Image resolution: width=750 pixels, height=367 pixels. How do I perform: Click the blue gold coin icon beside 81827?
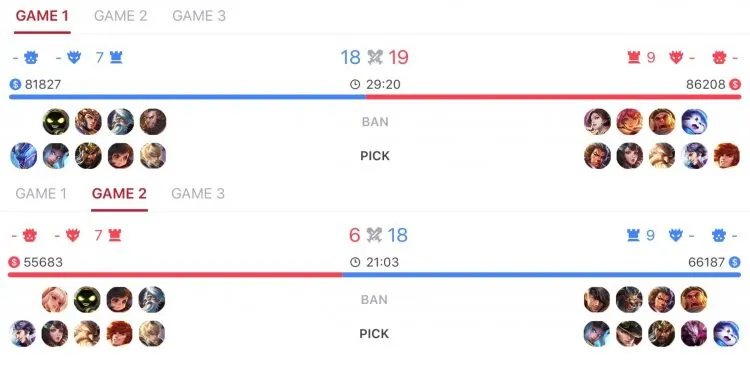coord(15,85)
